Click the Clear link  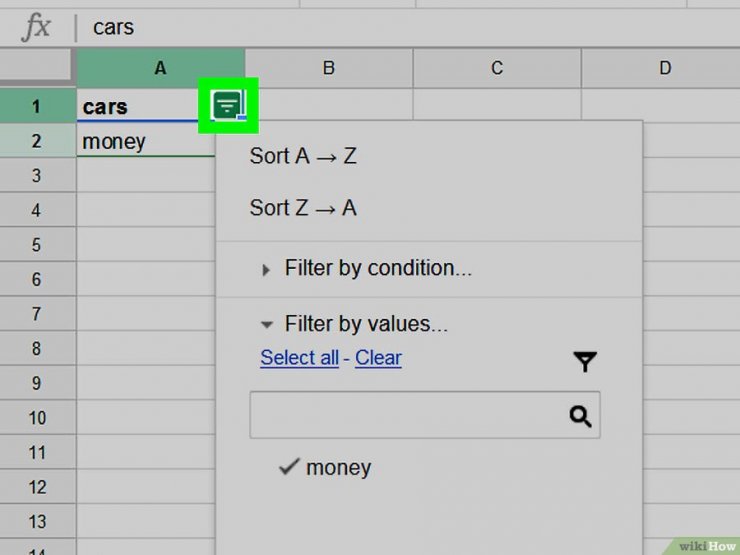378,358
